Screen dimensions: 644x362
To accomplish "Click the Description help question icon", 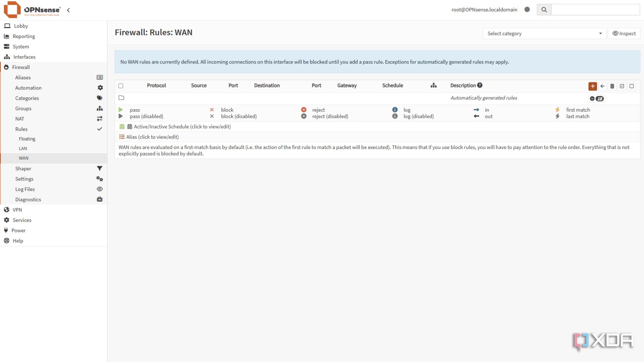I will (x=480, y=85).
